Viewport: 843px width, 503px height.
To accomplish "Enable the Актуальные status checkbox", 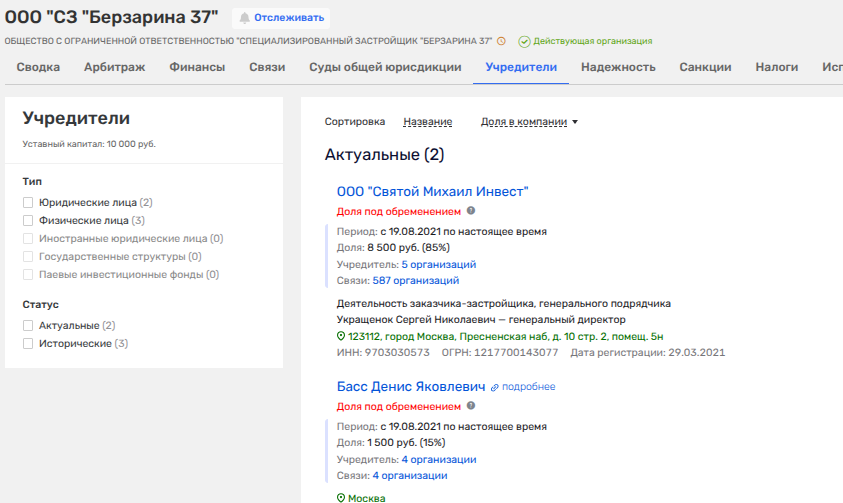I will click(29, 325).
